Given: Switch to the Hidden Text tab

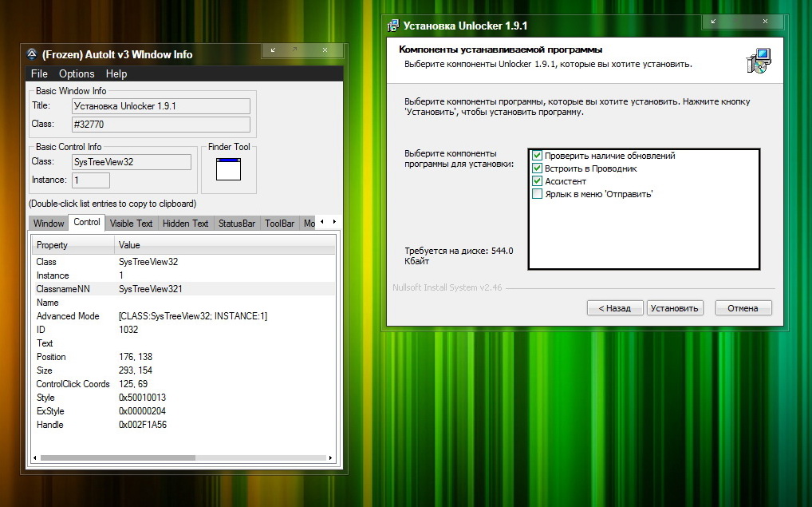Looking at the screenshot, I should (x=185, y=224).
